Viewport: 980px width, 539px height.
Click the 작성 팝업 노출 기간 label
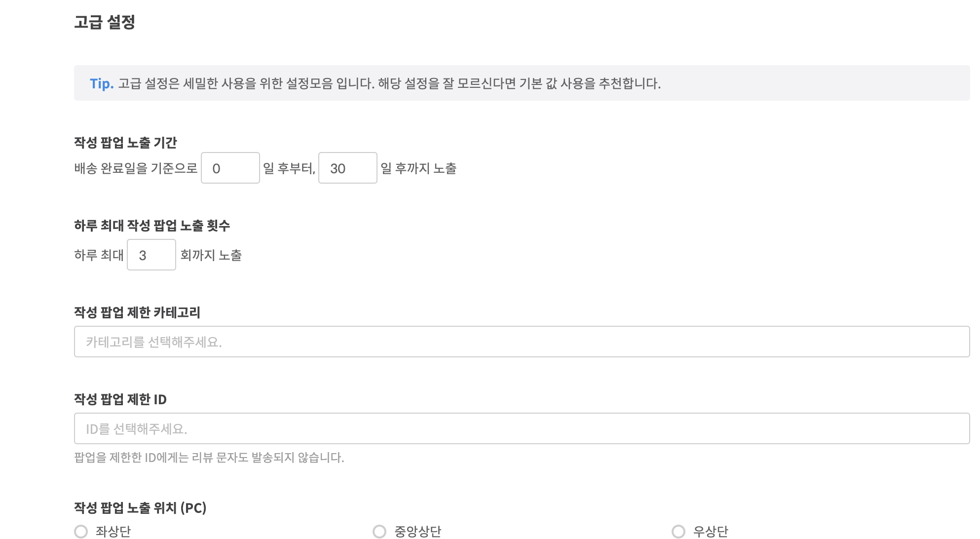tap(125, 143)
